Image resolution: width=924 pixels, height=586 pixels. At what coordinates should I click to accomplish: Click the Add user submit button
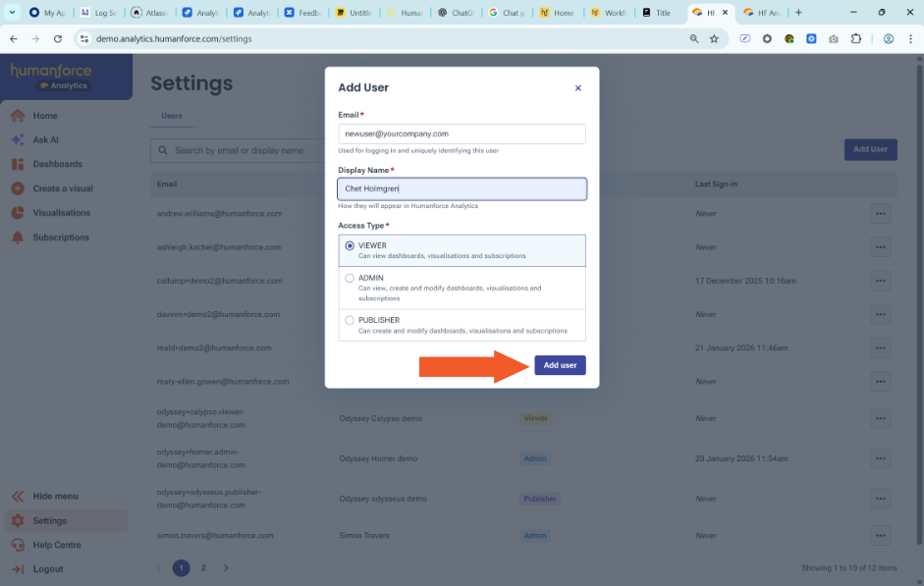pyautogui.click(x=560, y=365)
